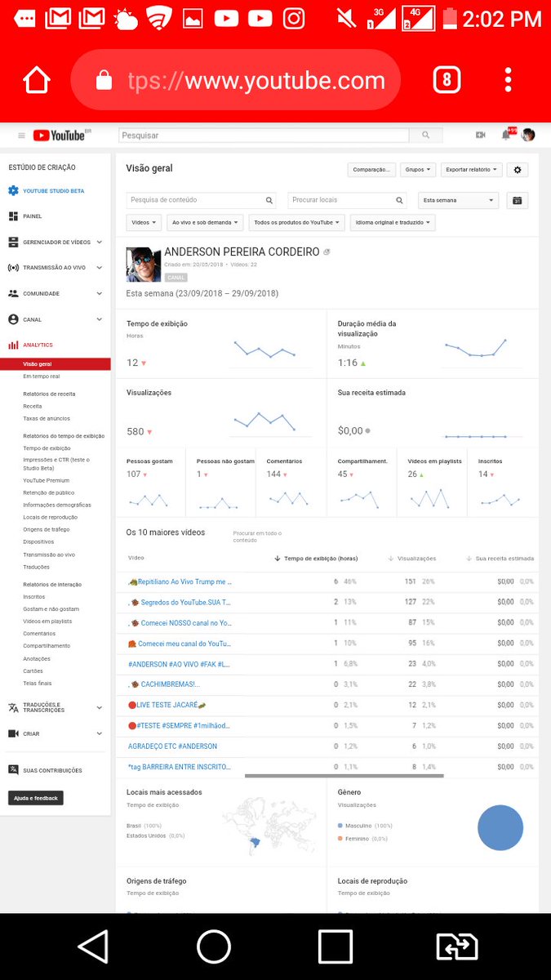The height and width of the screenshot is (980, 551).
Task: Expand Criar section
Action: click(55, 733)
